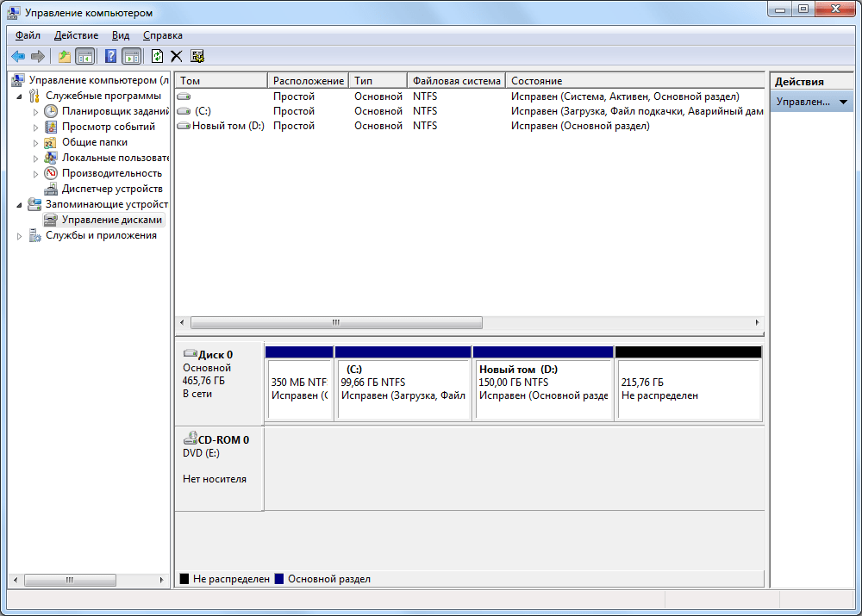This screenshot has width=862, height=616.
Task: Select the (C:) row in volume list
Action: click(x=470, y=111)
